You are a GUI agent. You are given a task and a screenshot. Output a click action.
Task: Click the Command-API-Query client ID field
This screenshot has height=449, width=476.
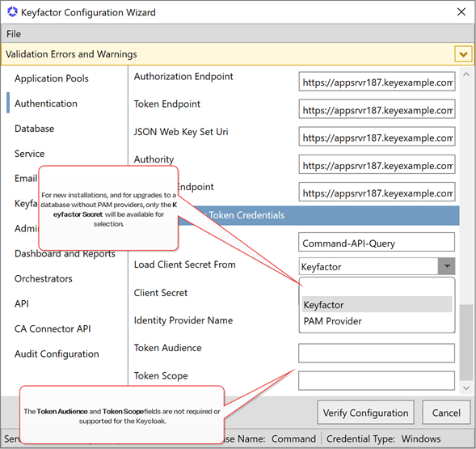tap(377, 242)
